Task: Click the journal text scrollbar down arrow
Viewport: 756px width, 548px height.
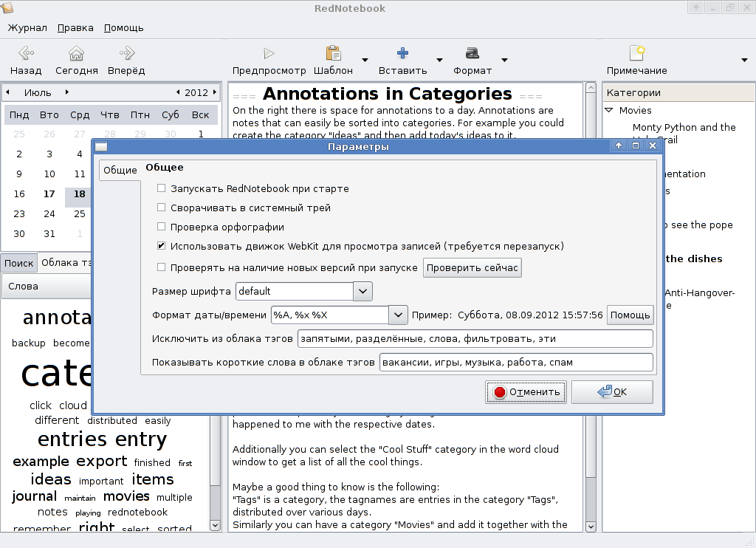Action: [591, 527]
